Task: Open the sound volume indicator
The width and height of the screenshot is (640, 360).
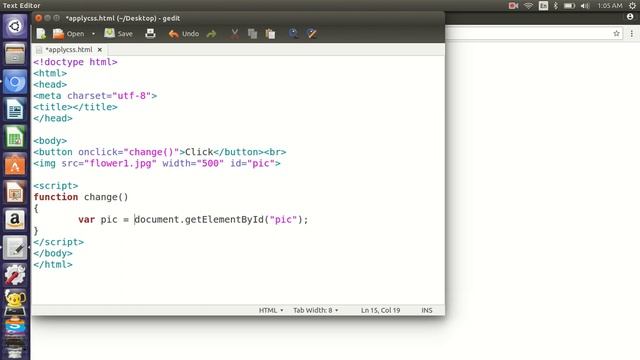Action: coord(585,6)
